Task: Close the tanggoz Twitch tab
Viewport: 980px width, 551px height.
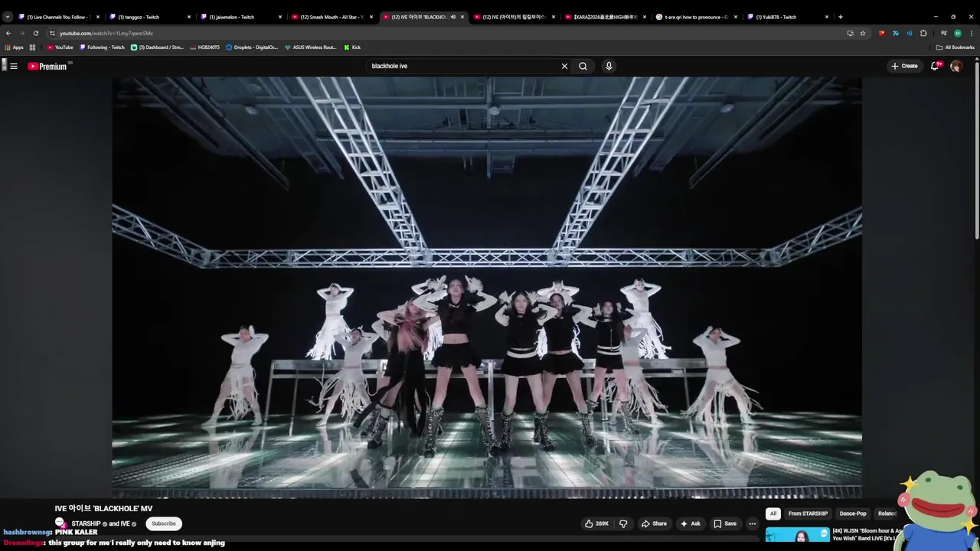Action: coord(189,17)
